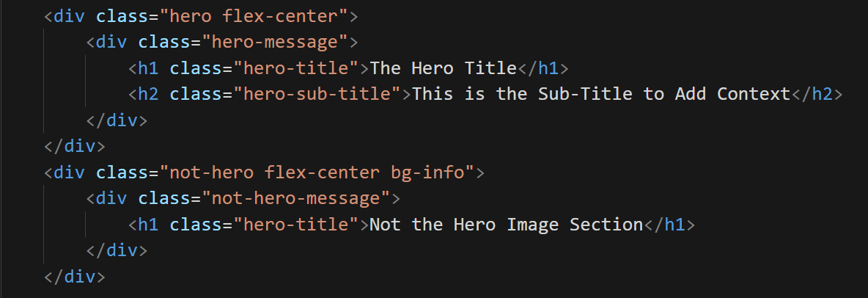
Task: Click the text "The Hero Title"
Action: coord(444,68)
